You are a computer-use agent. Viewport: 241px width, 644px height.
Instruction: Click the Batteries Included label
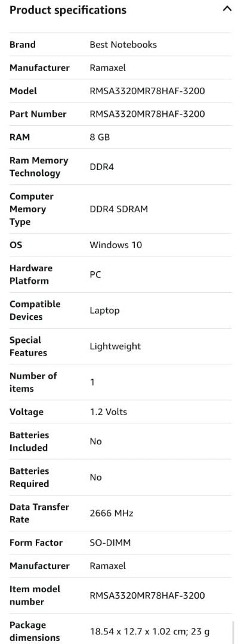pyautogui.click(x=29, y=441)
